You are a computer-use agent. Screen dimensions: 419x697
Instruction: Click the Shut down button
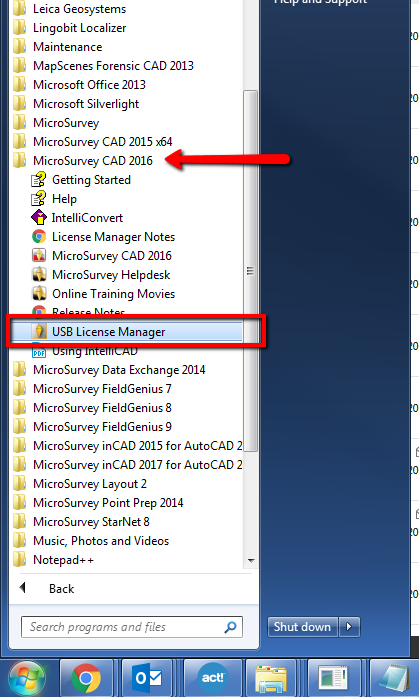[x=303, y=627]
